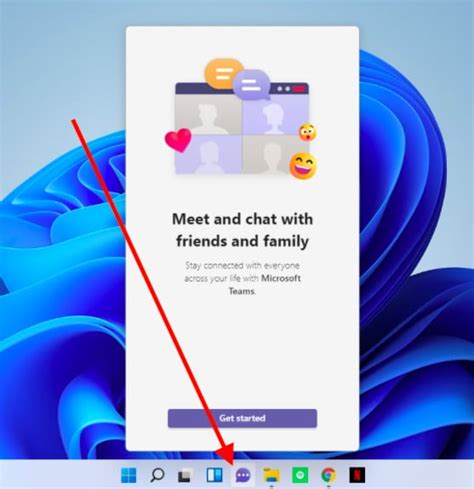474x489 pixels.
Task: Click the "Microsoft" bold text
Action: click(x=281, y=278)
